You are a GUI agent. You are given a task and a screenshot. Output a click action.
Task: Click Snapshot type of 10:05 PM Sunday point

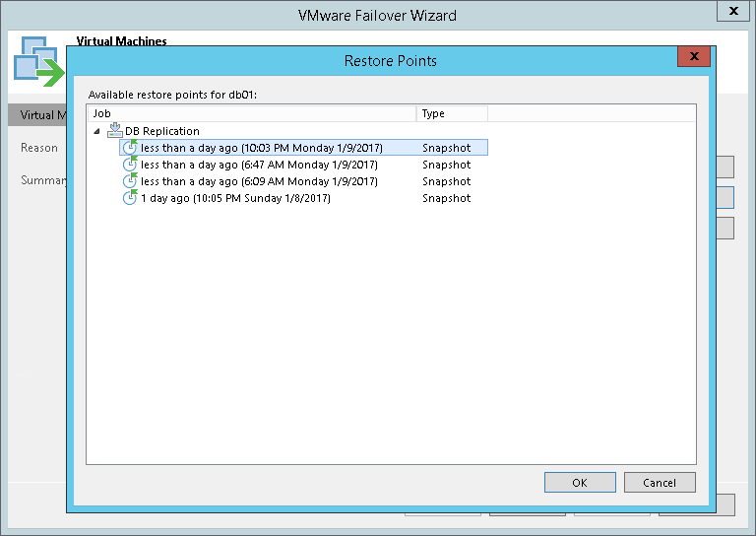447,198
